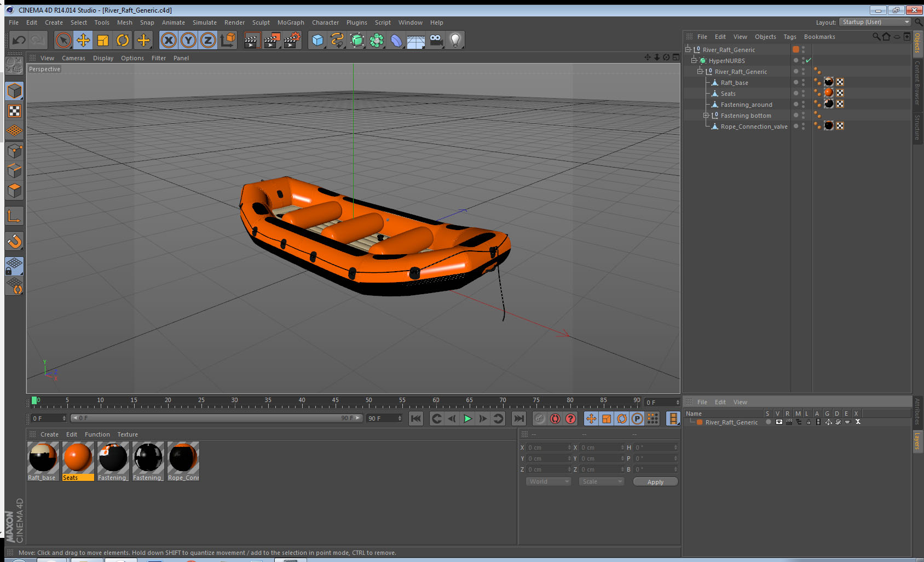Open the Layout Startup dropdown

(x=875, y=22)
